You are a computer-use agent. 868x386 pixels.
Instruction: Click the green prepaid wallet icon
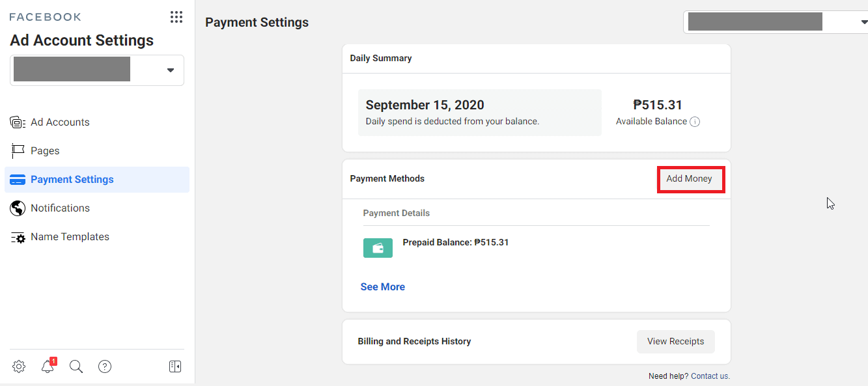tap(378, 248)
